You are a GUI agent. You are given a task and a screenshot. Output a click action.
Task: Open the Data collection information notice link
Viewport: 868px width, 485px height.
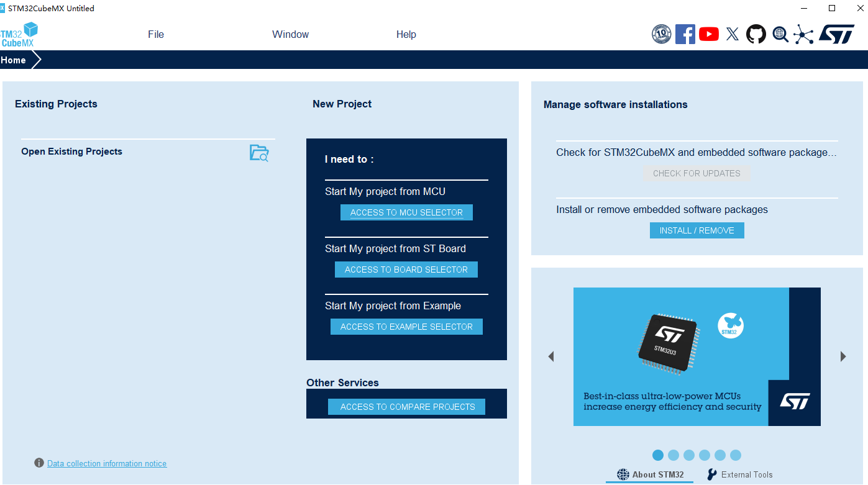coord(107,463)
